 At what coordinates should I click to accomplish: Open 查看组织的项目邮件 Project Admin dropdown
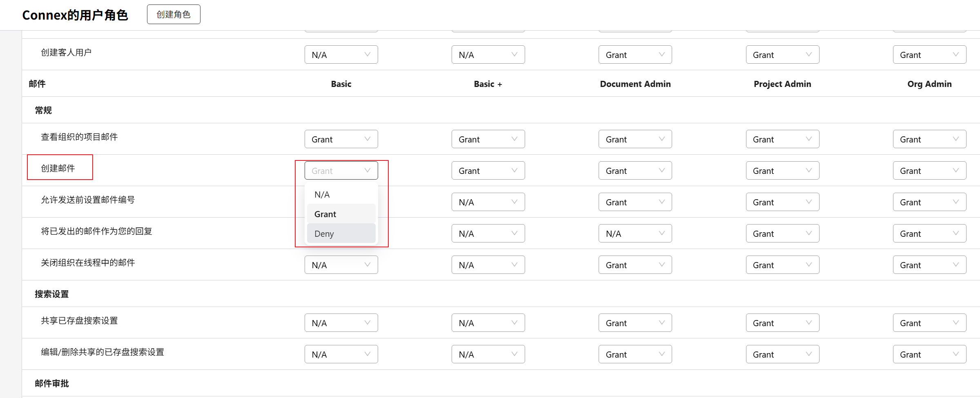coord(782,139)
